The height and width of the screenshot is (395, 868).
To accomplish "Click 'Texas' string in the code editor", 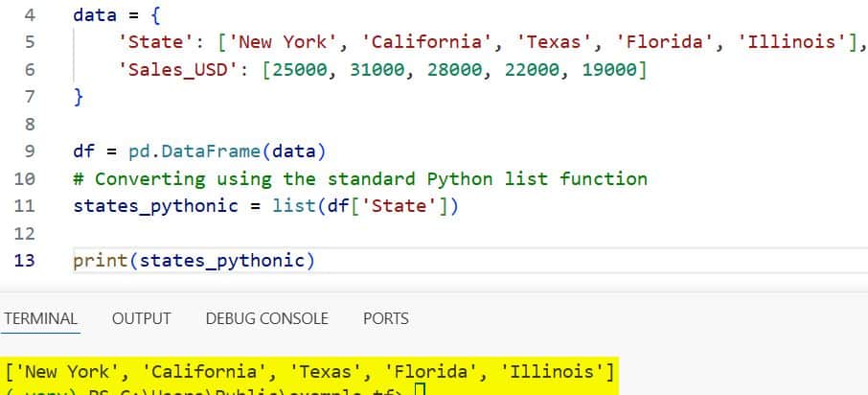I will point(554,42).
